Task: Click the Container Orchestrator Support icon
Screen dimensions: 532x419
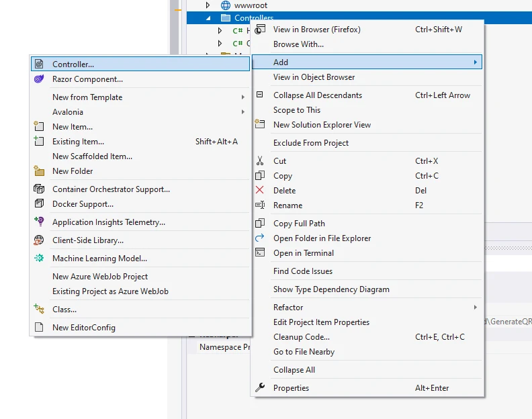Action: click(x=39, y=189)
